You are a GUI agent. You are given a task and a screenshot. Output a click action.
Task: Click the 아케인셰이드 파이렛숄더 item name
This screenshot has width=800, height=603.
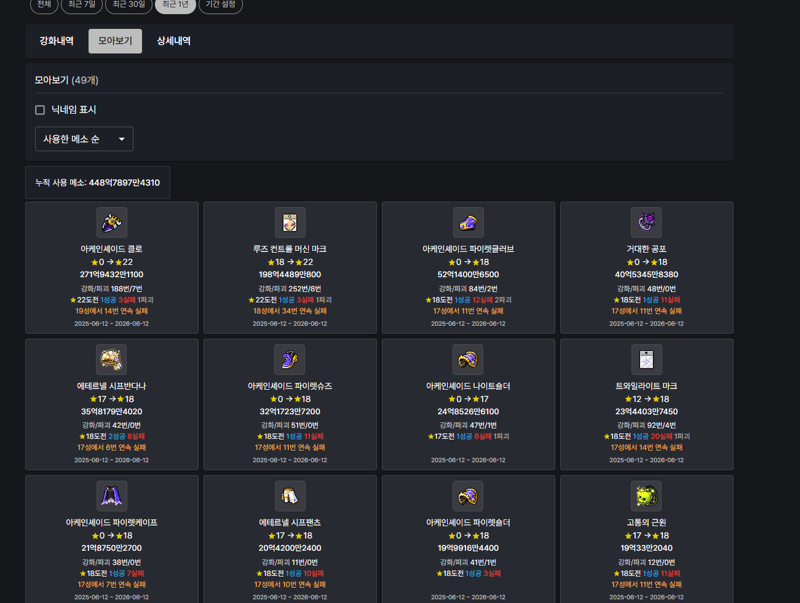(468, 523)
